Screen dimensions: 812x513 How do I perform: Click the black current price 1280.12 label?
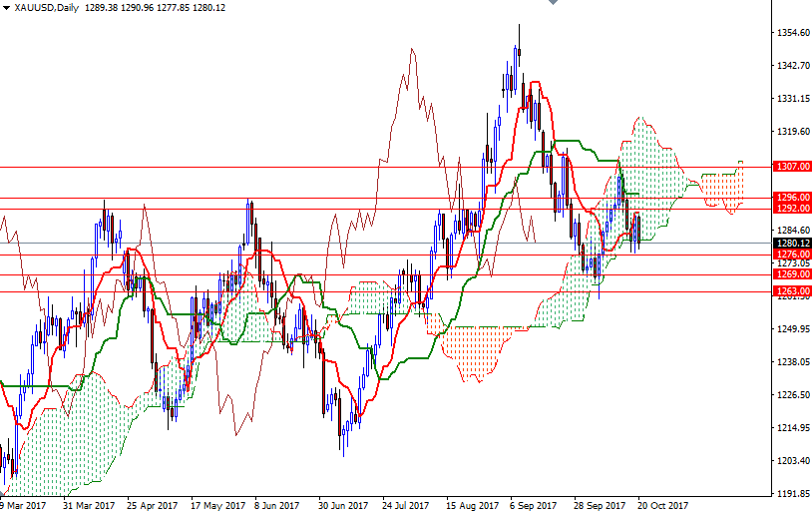pos(792,243)
